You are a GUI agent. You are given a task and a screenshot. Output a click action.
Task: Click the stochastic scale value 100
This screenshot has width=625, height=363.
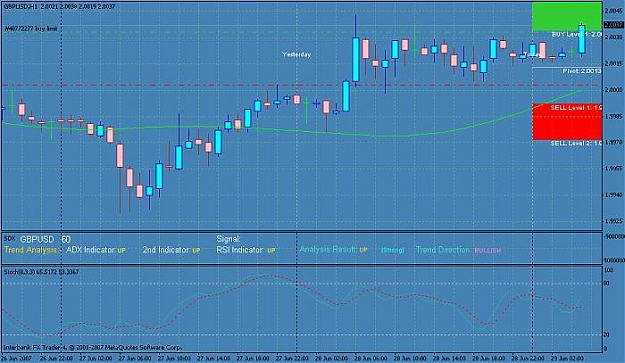609,270
